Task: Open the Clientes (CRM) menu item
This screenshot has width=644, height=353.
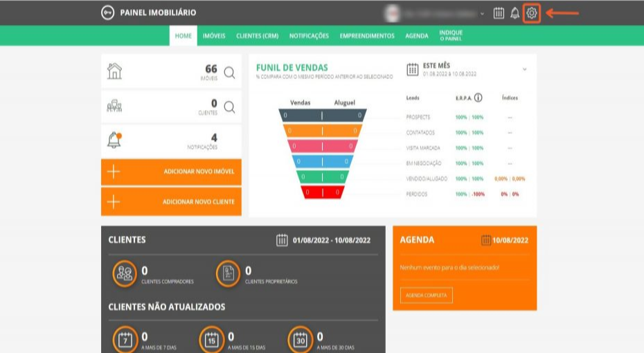Action: [257, 36]
